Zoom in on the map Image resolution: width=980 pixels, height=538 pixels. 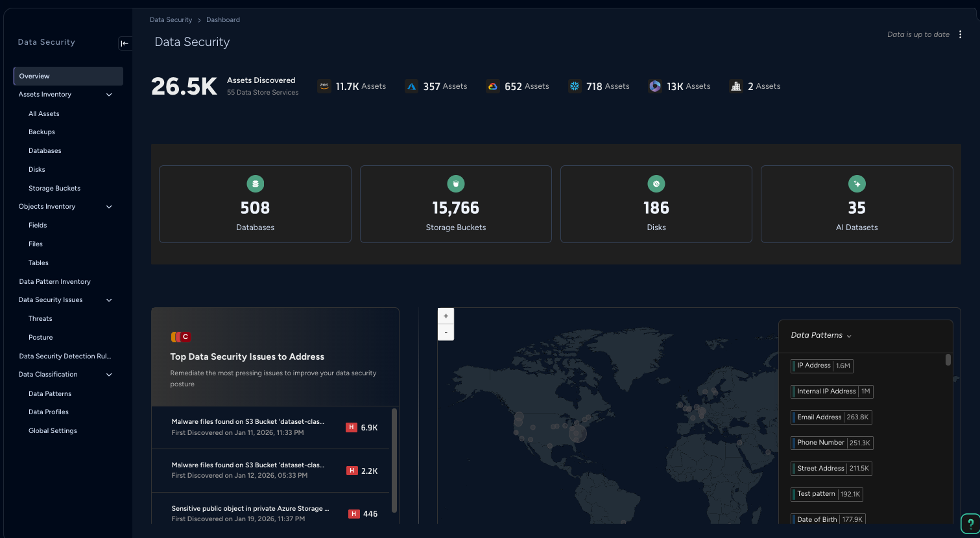[446, 316]
